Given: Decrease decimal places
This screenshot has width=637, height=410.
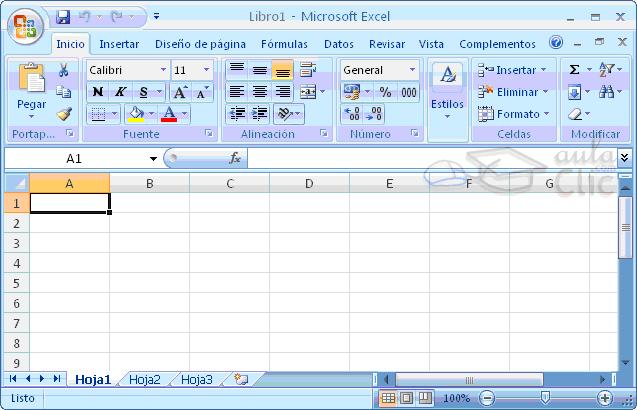Looking at the screenshot, I should click(x=374, y=114).
